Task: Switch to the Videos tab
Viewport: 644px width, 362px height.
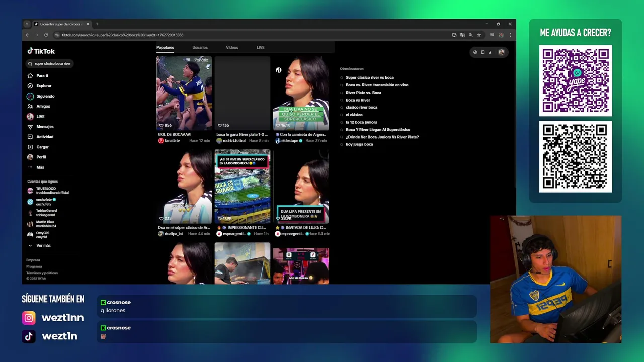Action: click(x=232, y=47)
